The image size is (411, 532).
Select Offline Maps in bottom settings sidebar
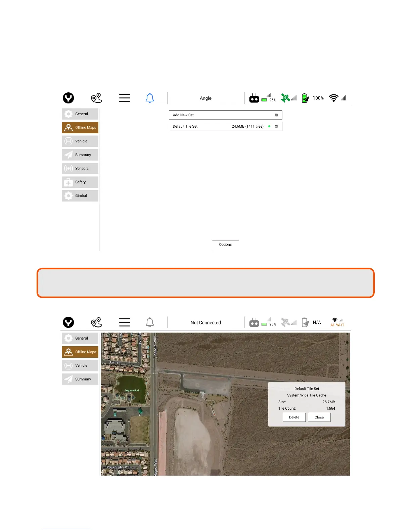tap(80, 352)
